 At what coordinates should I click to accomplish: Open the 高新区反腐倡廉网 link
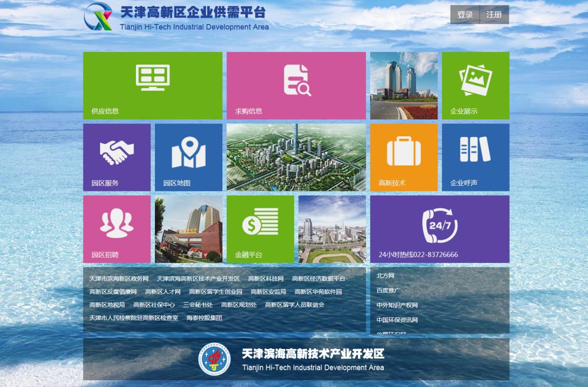pos(113,292)
